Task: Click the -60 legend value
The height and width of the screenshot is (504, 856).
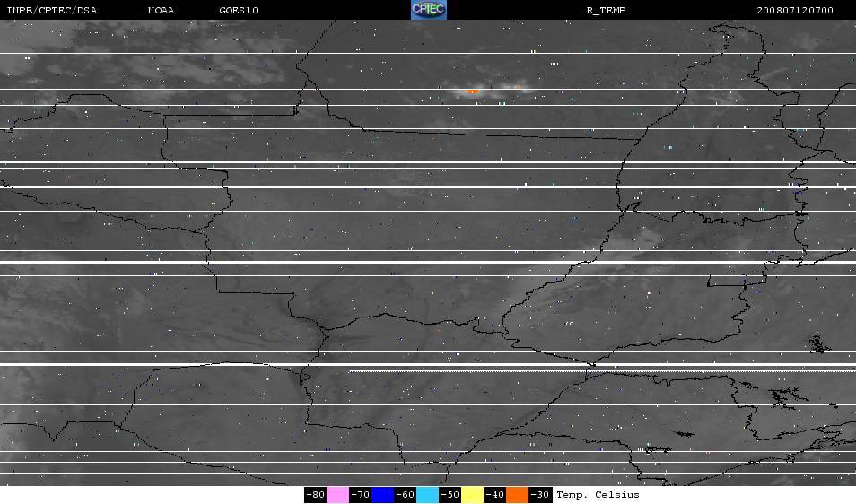Action: click(x=405, y=495)
